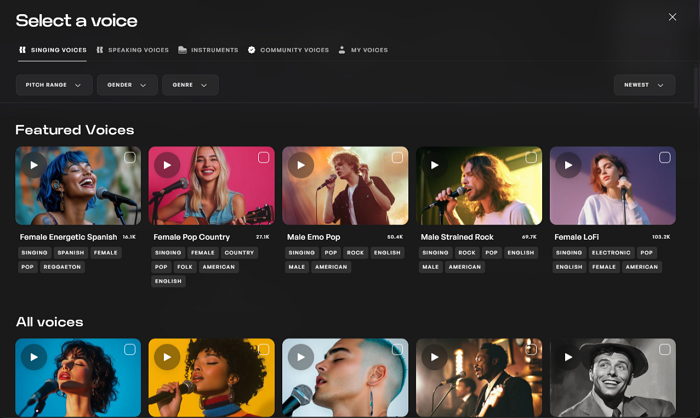The image size is (700, 418).
Task: Click the Instruments tab icon
Action: (183, 50)
